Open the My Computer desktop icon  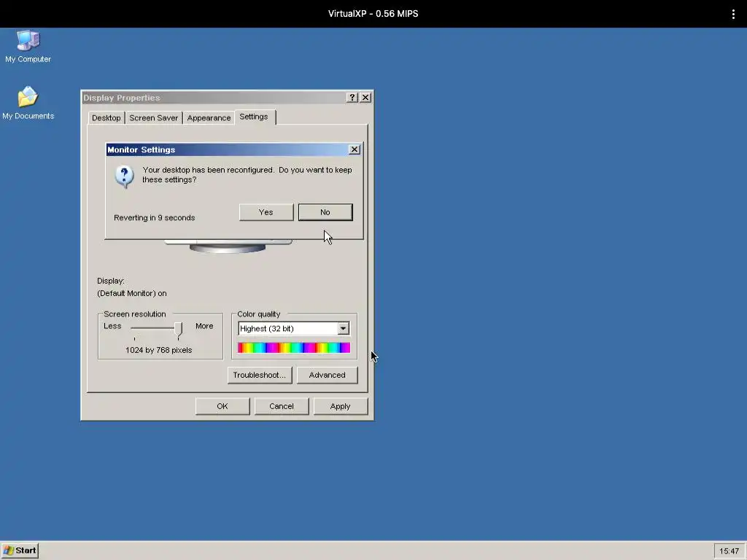point(28,46)
